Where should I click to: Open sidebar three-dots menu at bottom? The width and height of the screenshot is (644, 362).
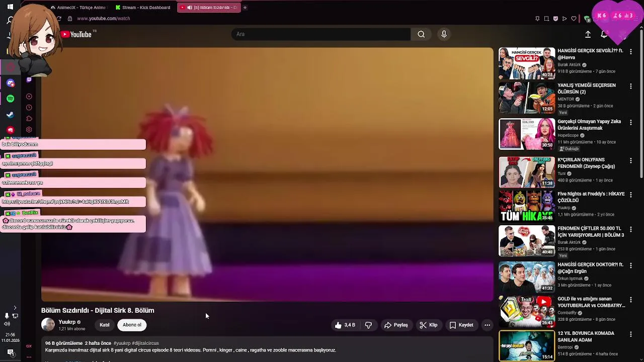[29, 357]
